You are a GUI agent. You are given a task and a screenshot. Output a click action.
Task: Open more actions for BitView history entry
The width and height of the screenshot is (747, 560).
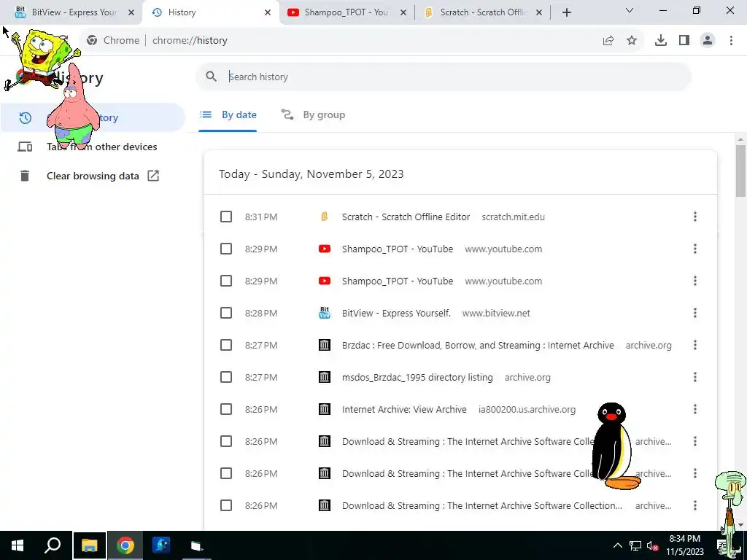[x=695, y=313]
